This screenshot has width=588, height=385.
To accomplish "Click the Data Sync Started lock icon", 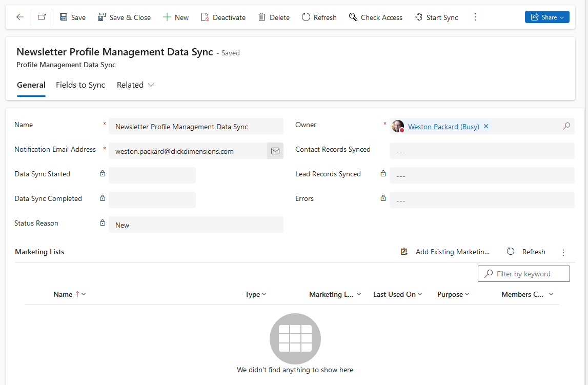I will click(x=103, y=174).
